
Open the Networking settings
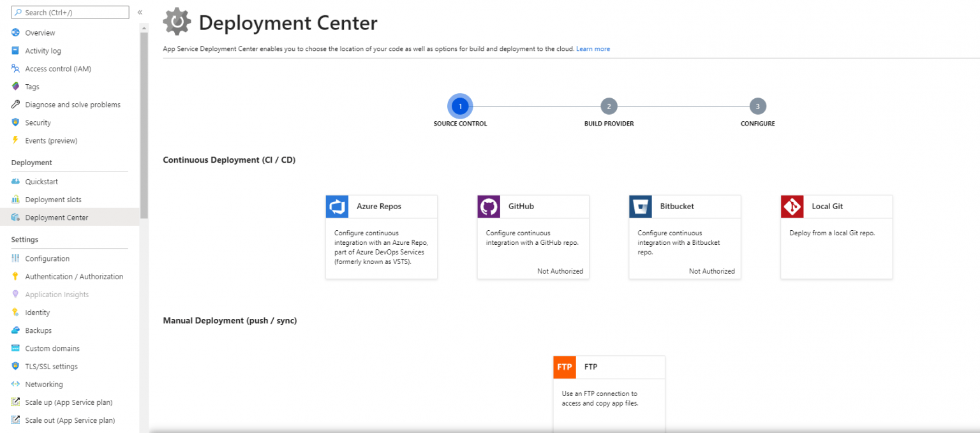pyautogui.click(x=43, y=384)
